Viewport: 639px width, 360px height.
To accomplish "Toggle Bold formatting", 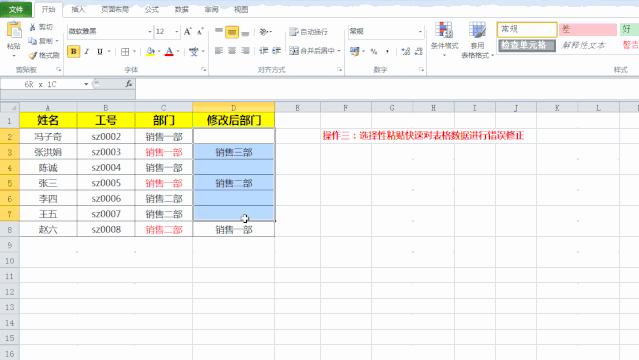I will (73, 51).
